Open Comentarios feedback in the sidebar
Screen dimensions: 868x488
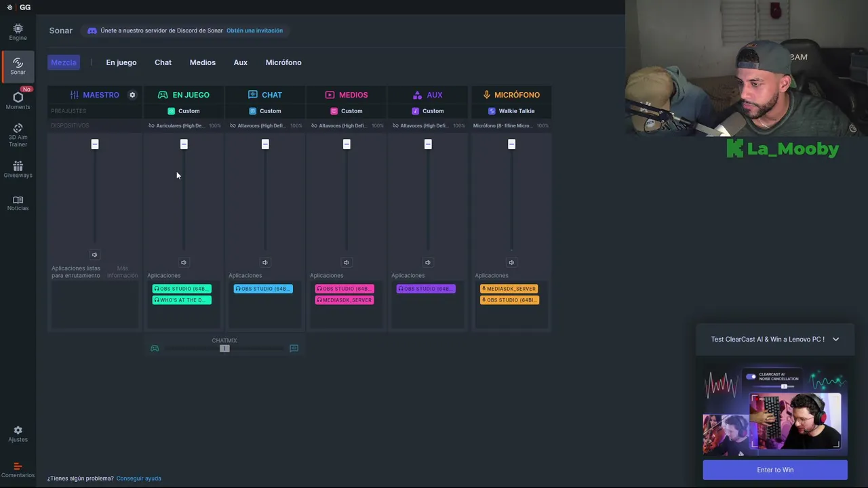click(18, 470)
